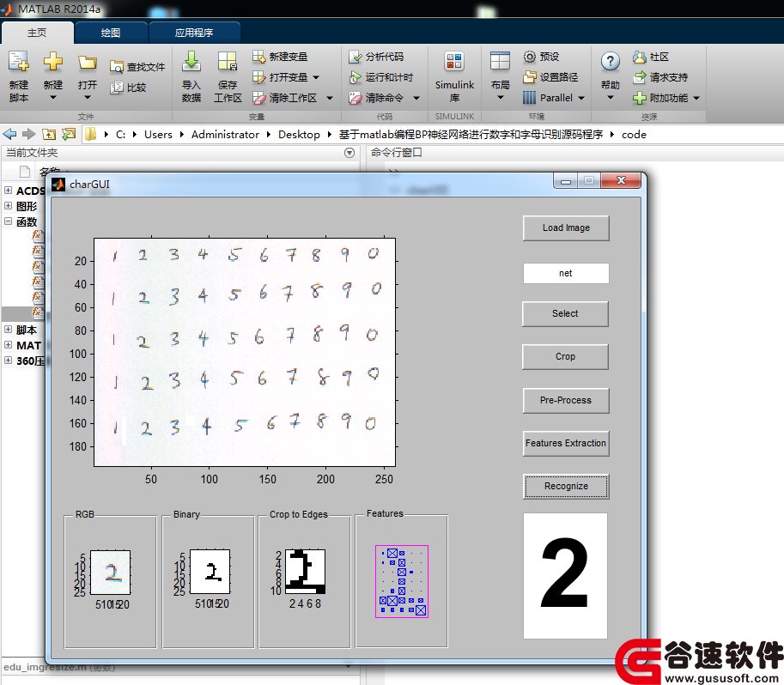The image size is (784, 685).
Task: Click the Pre-Process button
Action: (x=566, y=400)
